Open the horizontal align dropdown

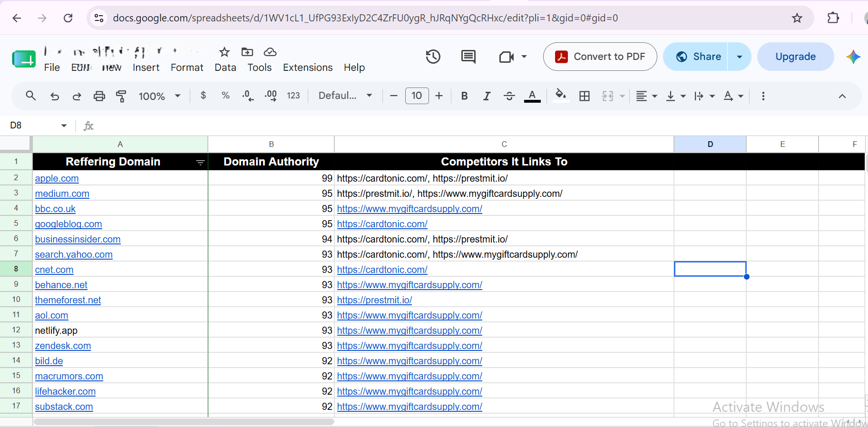coord(647,96)
